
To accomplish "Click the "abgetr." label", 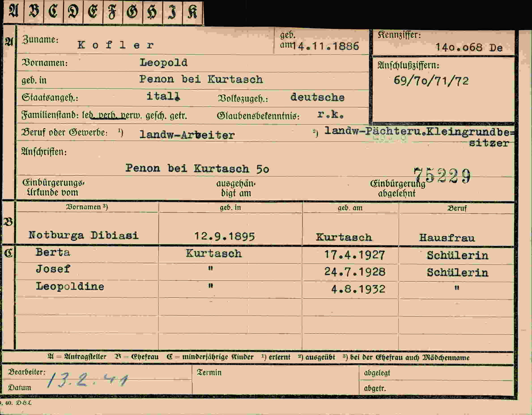I will tap(375, 388).
